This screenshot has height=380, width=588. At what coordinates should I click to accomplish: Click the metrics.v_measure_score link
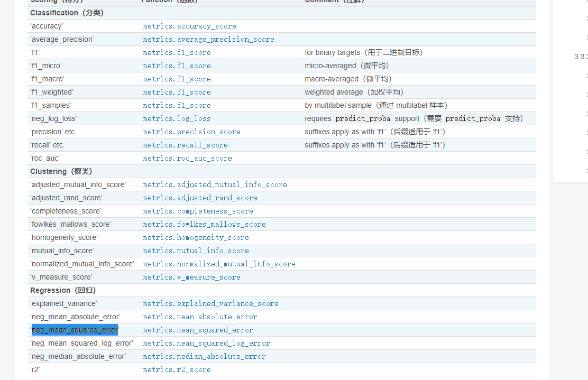(191, 277)
